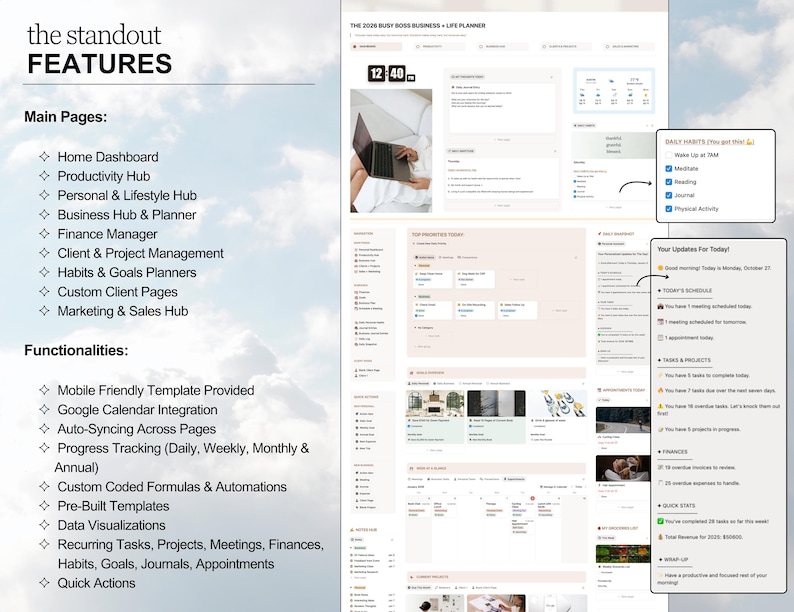Screen dimensions: 794x612
Task: Open the Sales & Marketing tab
Action: pyautogui.click(x=629, y=47)
